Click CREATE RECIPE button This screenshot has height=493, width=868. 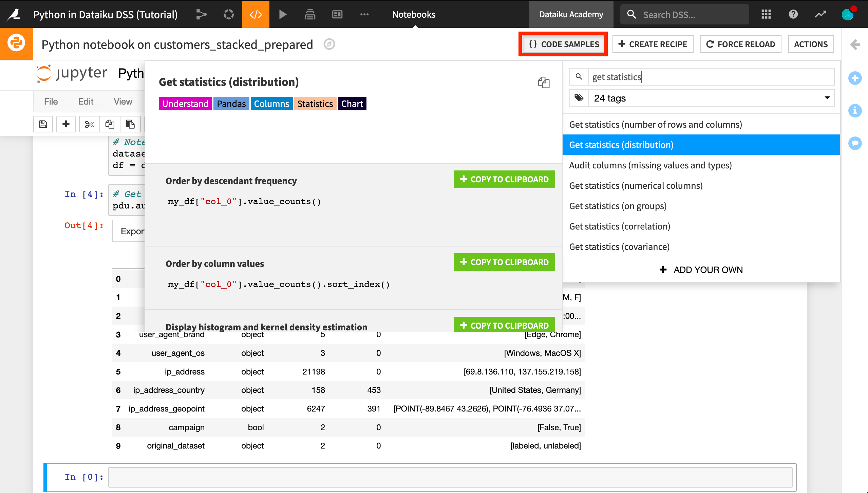pyautogui.click(x=653, y=44)
